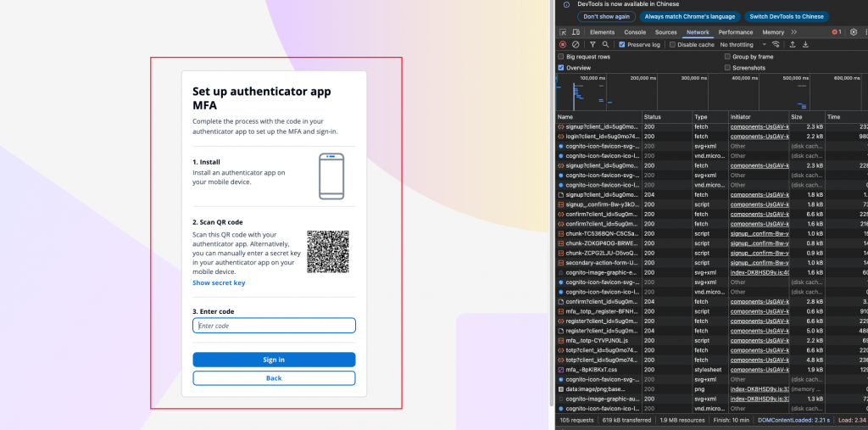Sort by the Name column header
The width and height of the screenshot is (868, 430).
click(x=598, y=117)
